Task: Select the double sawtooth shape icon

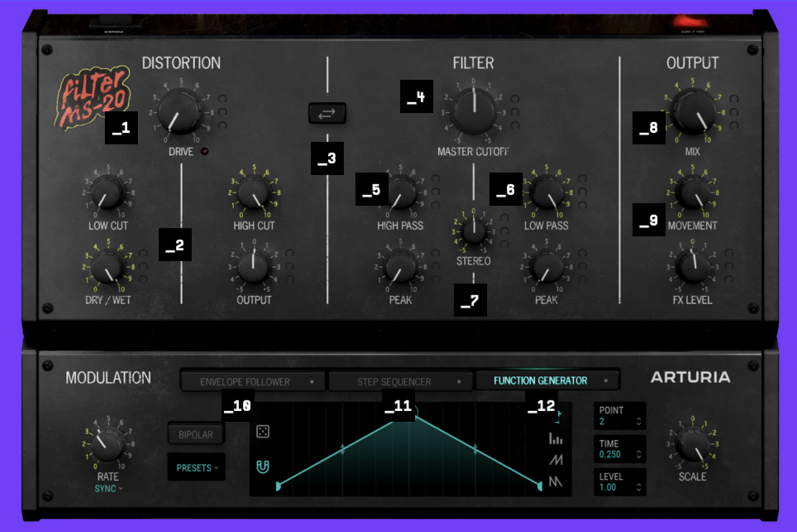Action: pyautogui.click(x=555, y=482)
